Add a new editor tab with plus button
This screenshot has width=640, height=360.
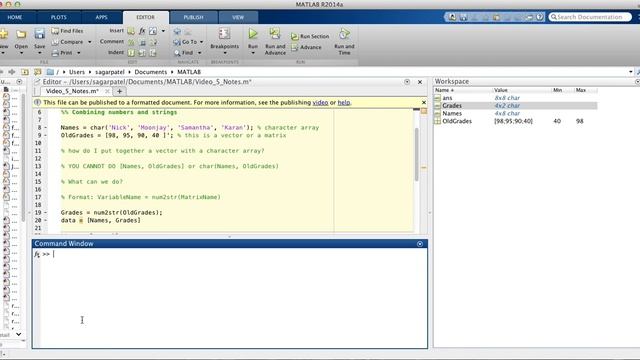[x=120, y=91]
